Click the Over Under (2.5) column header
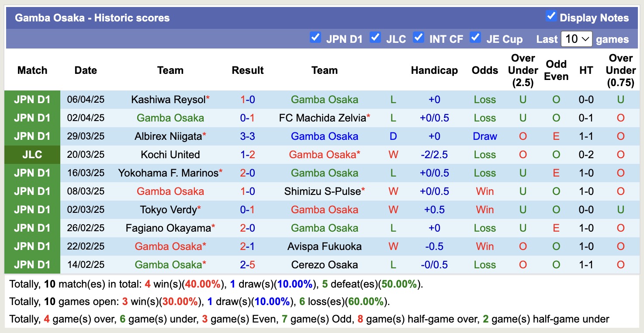 (x=523, y=70)
